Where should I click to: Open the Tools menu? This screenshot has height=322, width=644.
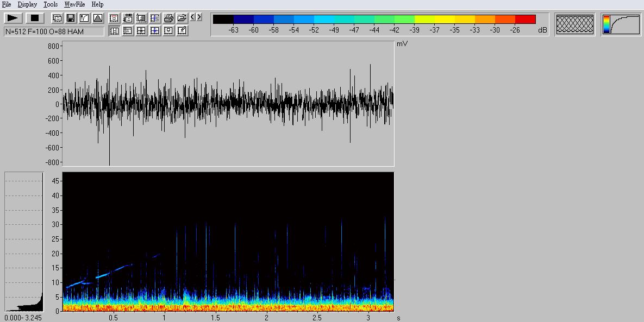(51, 4)
